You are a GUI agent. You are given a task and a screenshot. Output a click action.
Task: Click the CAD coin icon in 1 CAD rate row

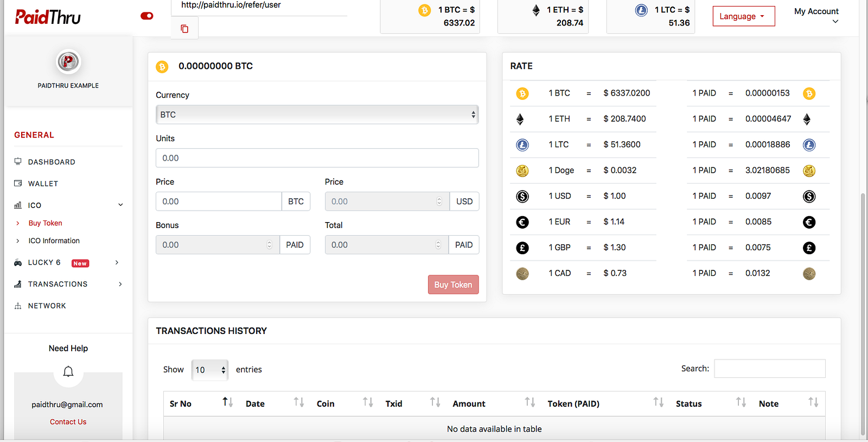pos(522,274)
